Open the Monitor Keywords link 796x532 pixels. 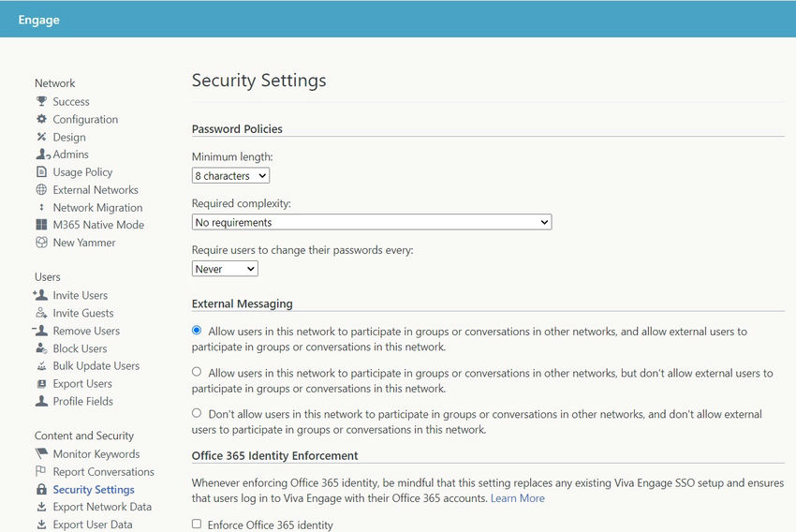click(96, 454)
